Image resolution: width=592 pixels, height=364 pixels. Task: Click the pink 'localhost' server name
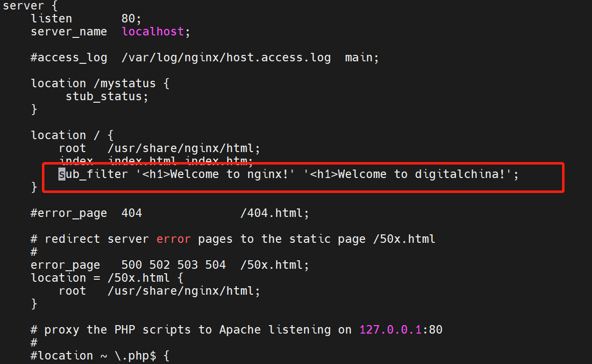click(153, 31)
